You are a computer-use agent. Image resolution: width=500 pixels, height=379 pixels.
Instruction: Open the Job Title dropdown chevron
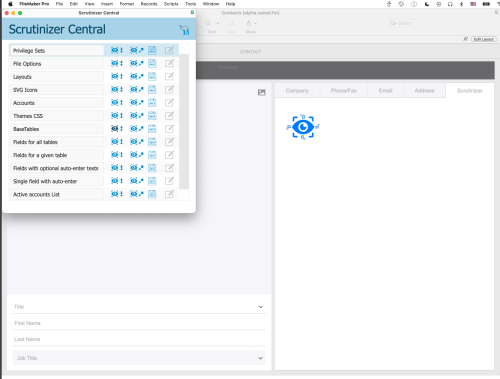pos(261,358)
